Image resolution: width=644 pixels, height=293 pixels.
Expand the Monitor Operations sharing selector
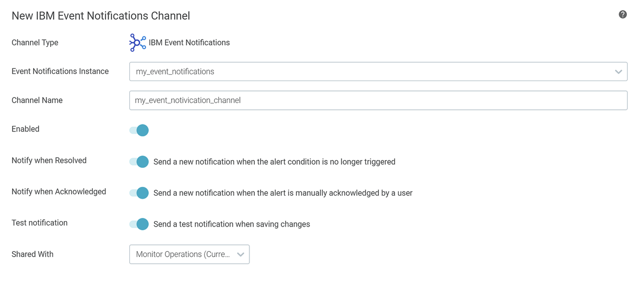click(240, 254)
